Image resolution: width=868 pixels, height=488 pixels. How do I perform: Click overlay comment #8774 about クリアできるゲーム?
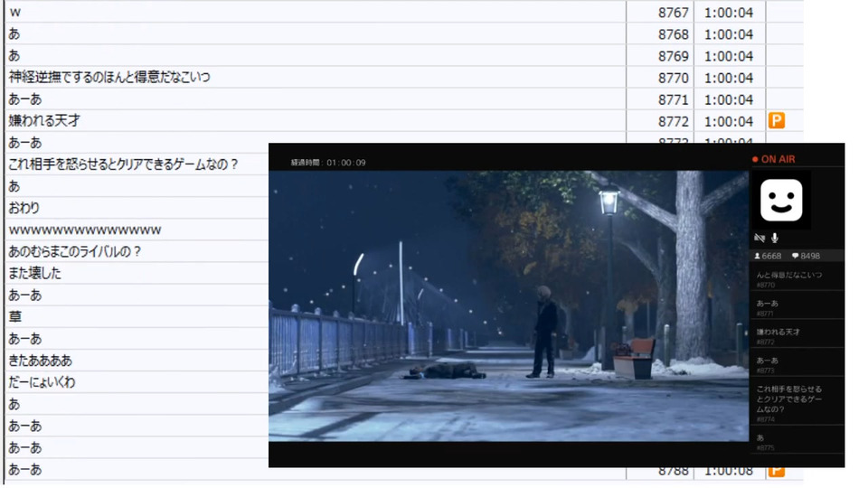click(x=797, y=403)
